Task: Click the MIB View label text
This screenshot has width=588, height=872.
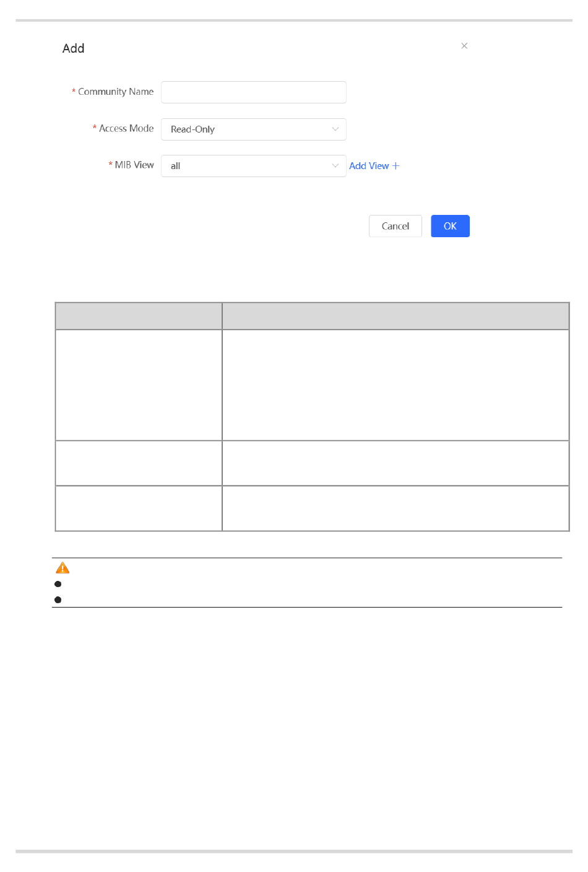Action: point(134,165)
